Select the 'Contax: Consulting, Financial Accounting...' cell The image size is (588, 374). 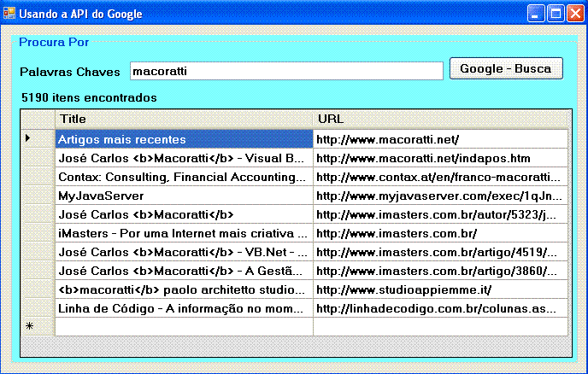[184, 177]
